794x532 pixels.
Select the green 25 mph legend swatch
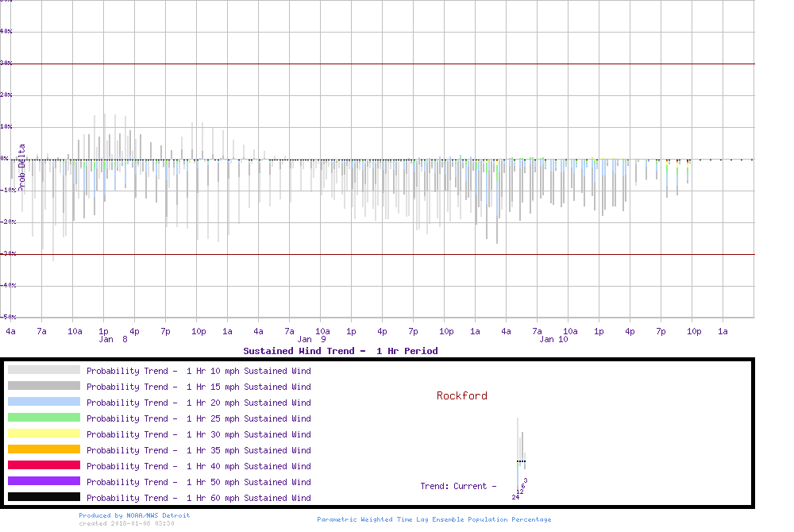[44, 418]
